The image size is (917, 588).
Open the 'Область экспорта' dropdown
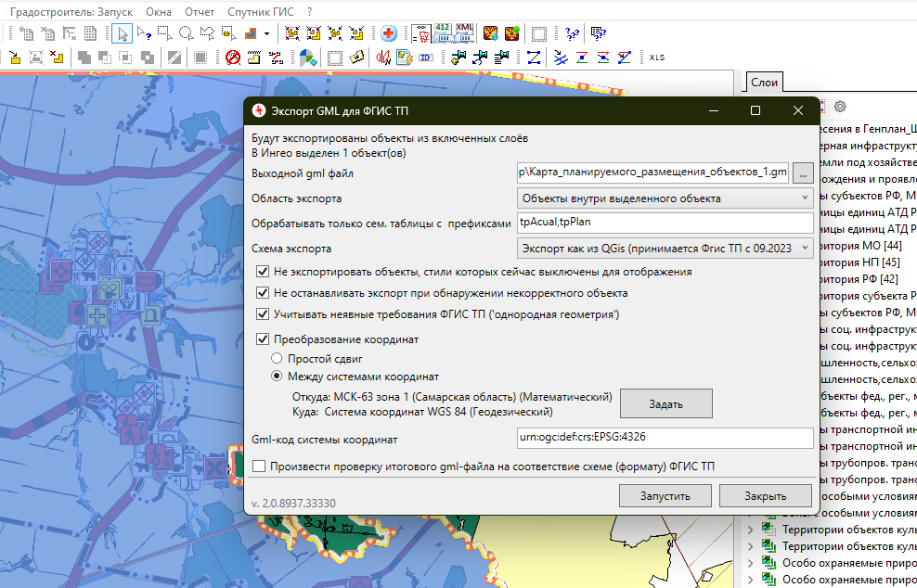click(665, 198)
